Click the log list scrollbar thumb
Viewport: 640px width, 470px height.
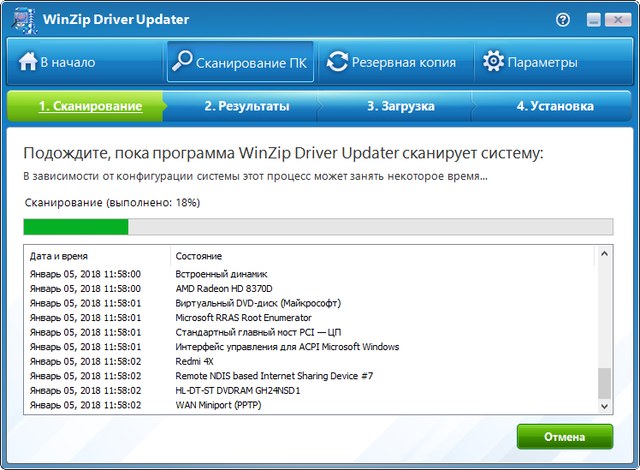point(604,383)
